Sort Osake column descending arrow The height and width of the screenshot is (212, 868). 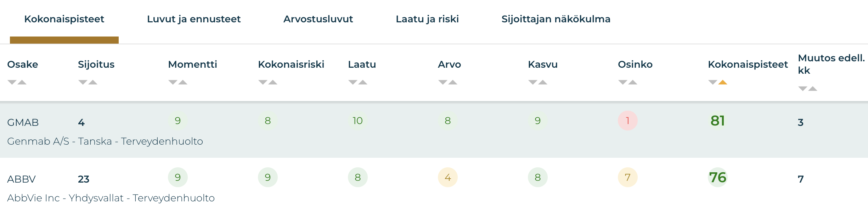[12, 82]
